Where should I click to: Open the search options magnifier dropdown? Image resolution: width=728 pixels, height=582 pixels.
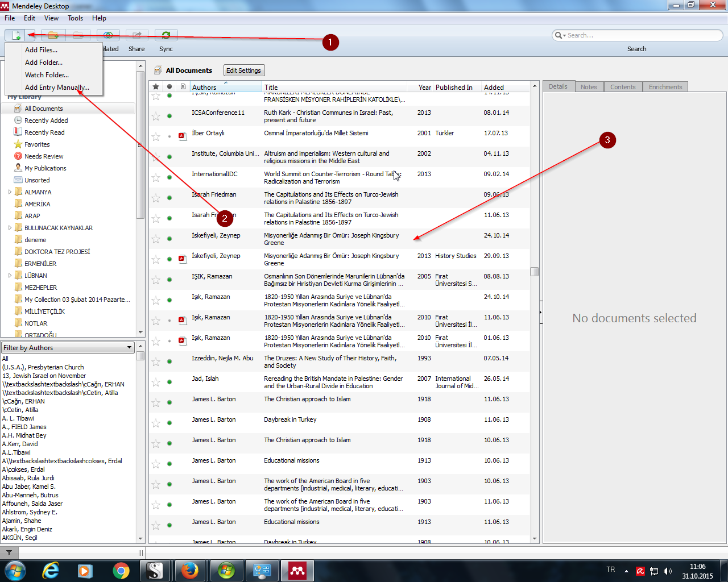[560, 35]
